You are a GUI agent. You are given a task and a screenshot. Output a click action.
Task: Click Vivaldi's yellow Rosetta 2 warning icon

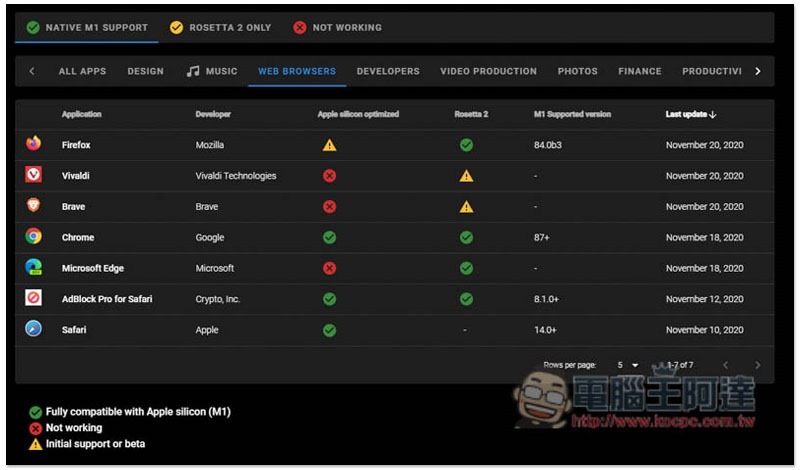click(466, 176)
